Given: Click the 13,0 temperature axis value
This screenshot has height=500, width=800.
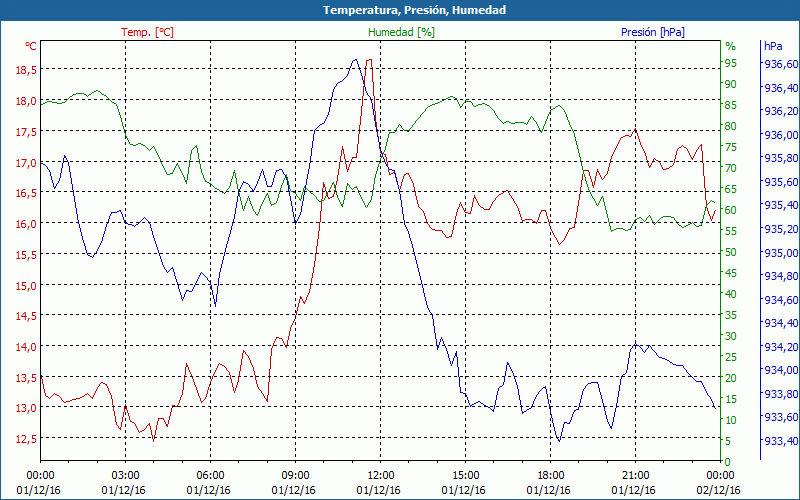Looking at the screenshot, I should tap(27, 408).
